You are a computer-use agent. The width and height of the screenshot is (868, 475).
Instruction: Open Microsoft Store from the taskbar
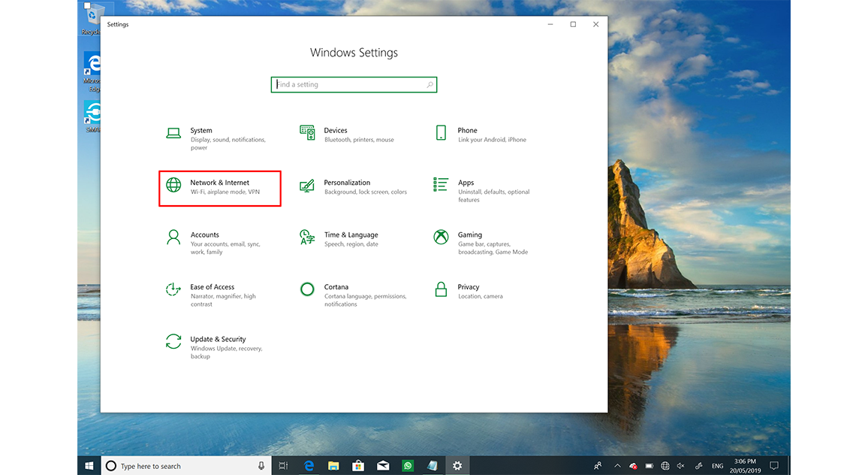[358, 465]
